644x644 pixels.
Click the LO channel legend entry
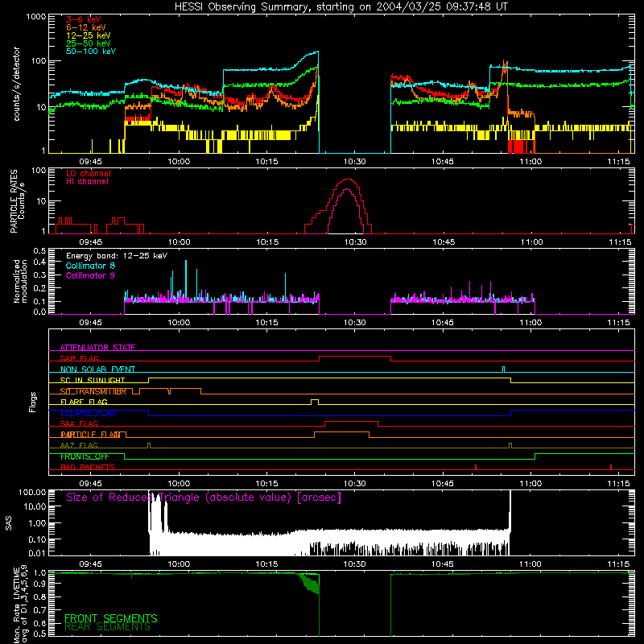pyautogui.click(x=89, y=173)
